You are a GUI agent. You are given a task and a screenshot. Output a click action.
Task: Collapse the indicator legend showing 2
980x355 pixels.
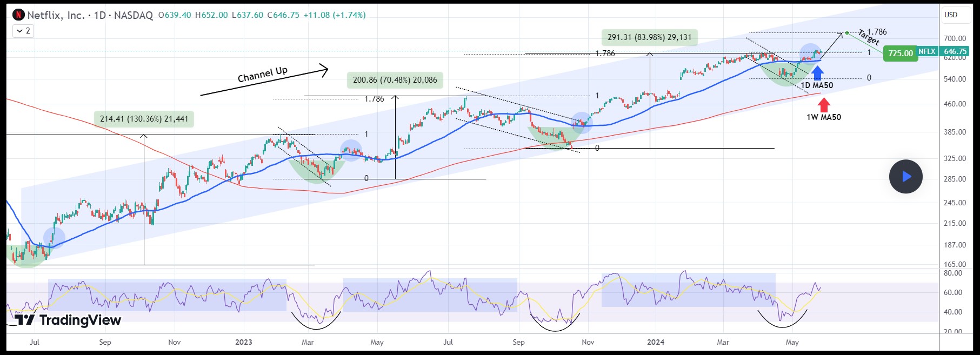24,31
